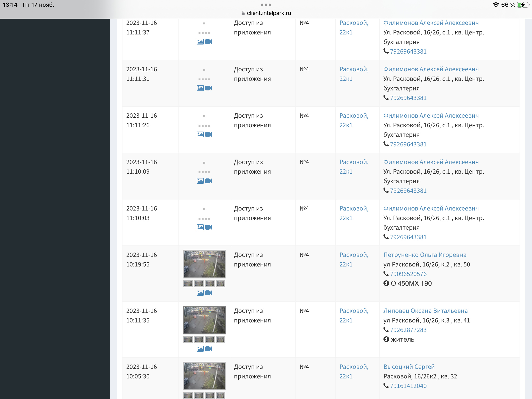Open photo icon for 10:11:35 entry
532x399 pixels.
point(200,349)
